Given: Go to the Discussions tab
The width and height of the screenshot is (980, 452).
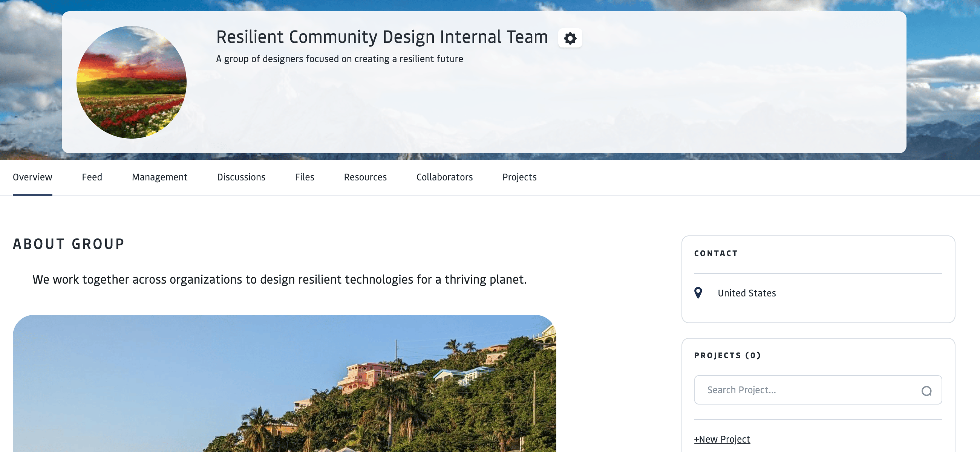Looking at the screenshot, I should (x=241, y=177).
